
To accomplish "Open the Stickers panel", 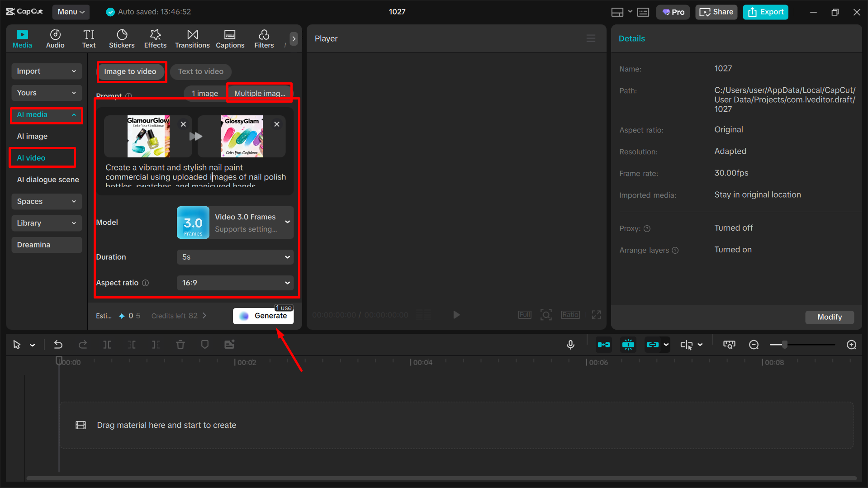I will click(x=121, y=38).
